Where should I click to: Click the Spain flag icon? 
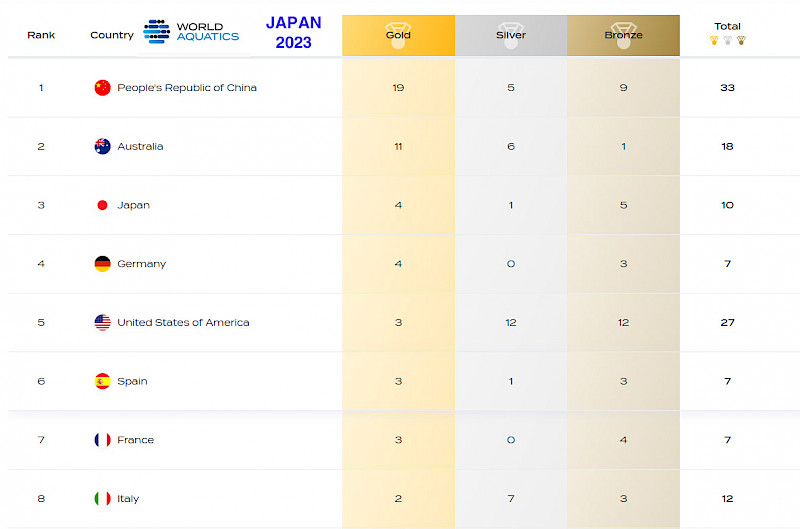point(102,381)
